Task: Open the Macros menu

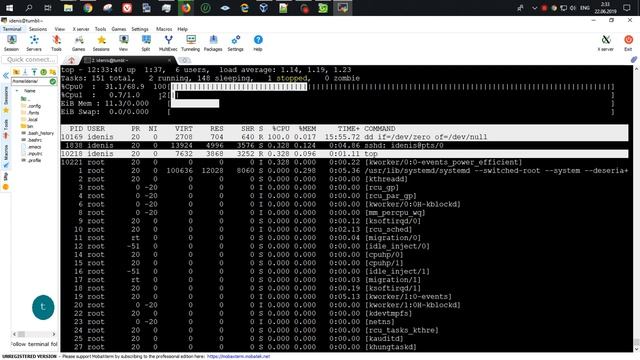Action: point(164,29)
